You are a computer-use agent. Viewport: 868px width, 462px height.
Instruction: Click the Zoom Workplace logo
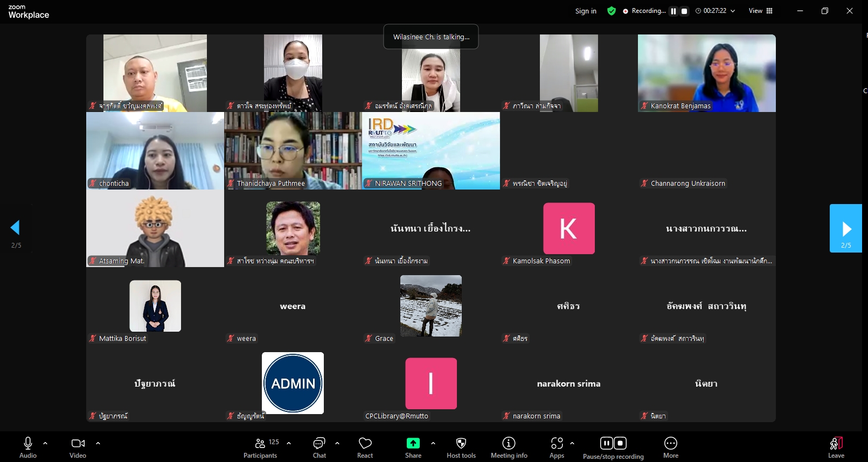[29, 11]
